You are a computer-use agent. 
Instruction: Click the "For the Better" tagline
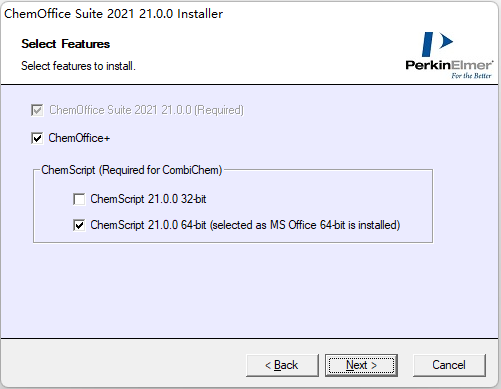click(x=471, y=76)
